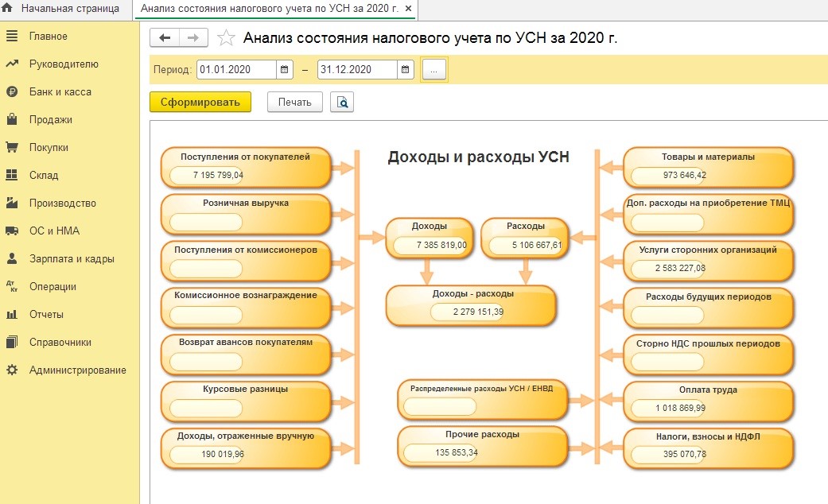Open the Налоги, взносы и НДФЛ block

click(708, 448)
